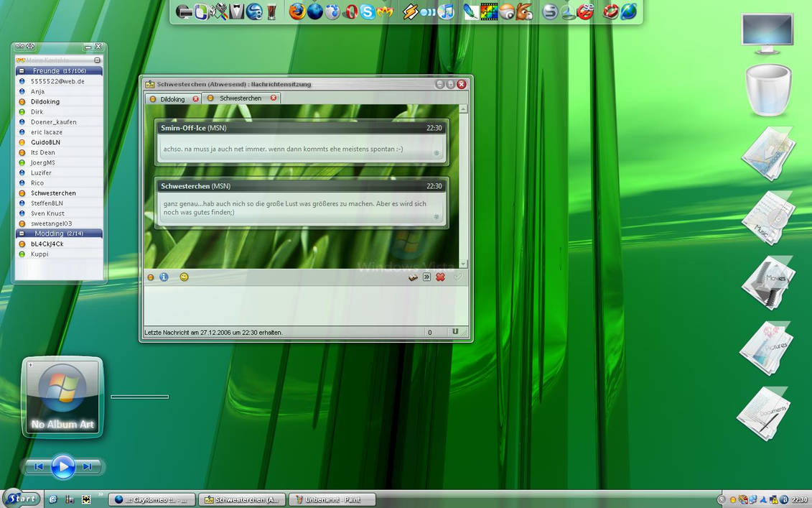Open Opera browser from the dock
This screenshot has height=508, width=812.
[x=350, y=11]
